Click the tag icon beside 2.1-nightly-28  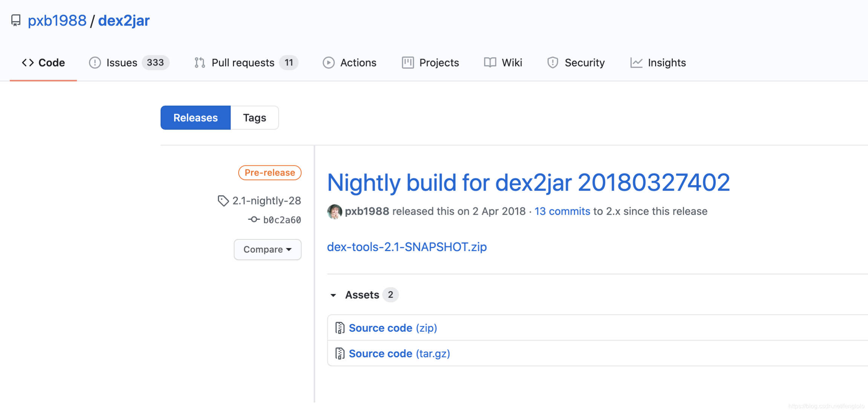click(x=223, y=201)
